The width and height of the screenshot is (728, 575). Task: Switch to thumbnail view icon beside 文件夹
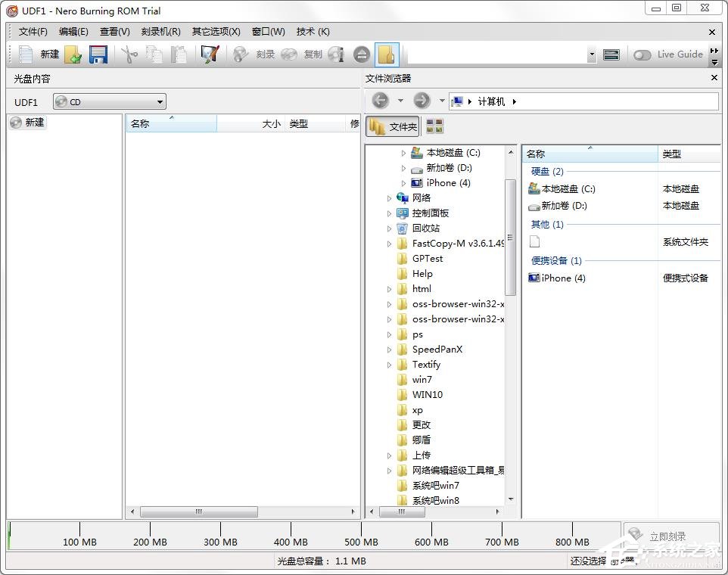(x=434, y=126)
